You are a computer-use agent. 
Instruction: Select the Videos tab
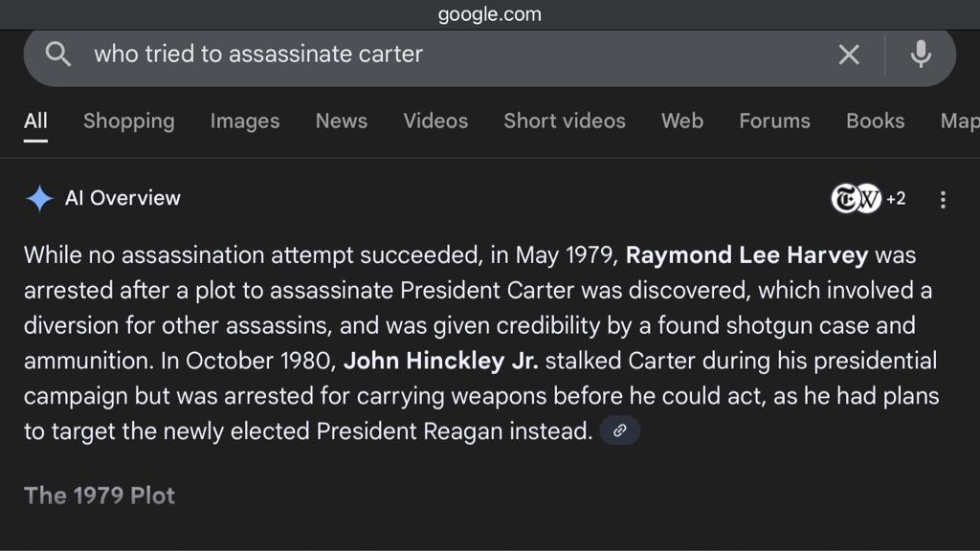click(x=435, y=121)
